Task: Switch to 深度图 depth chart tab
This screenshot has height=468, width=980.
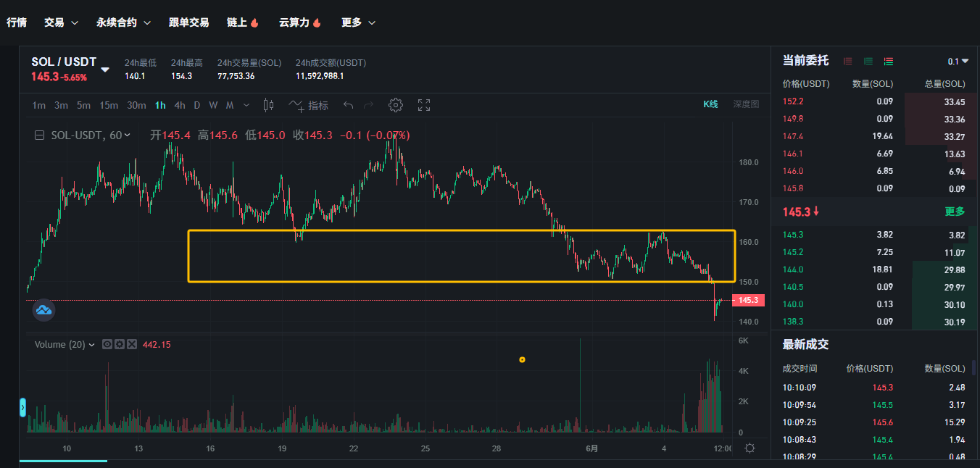Action: 745,104
